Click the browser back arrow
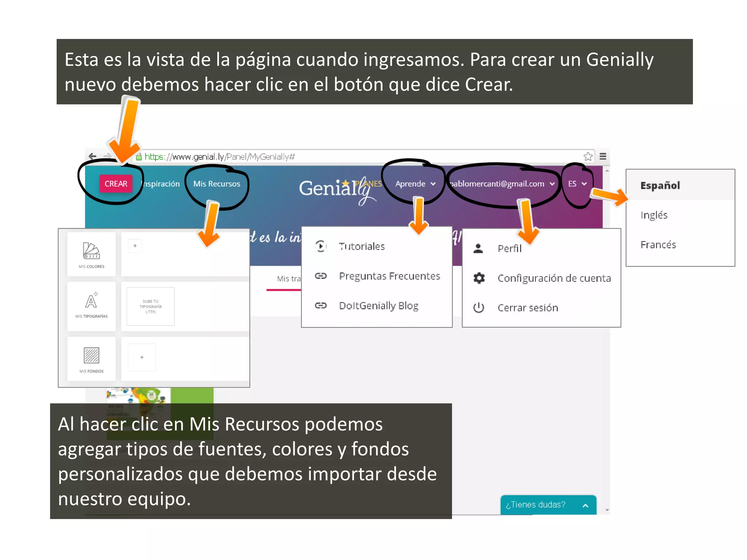 [92, 156]
